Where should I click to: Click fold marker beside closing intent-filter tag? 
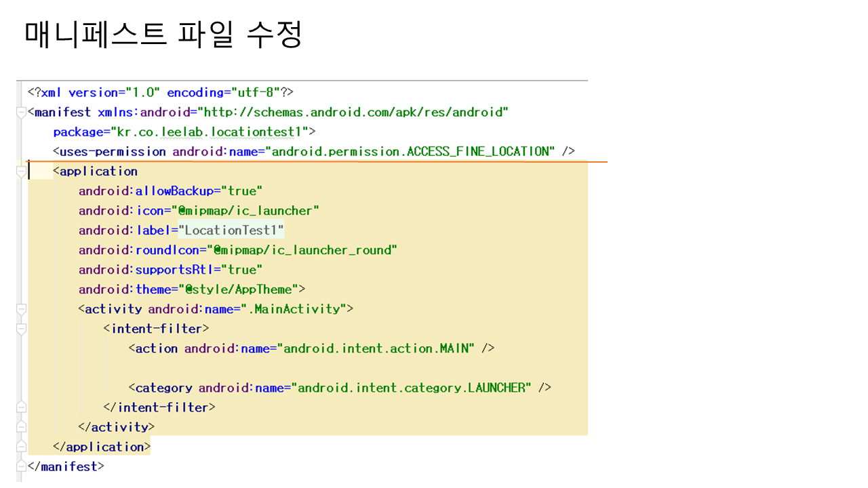pos(21,407)
